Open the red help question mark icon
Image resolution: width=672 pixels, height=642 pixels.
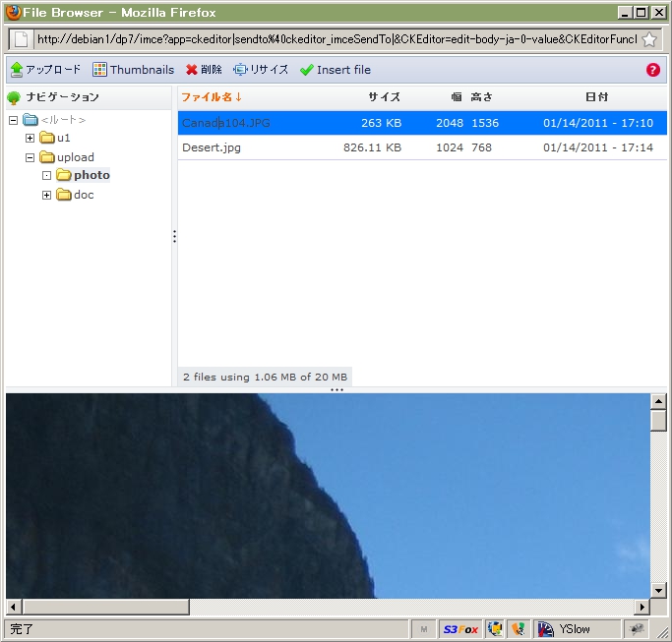(653, 70)
